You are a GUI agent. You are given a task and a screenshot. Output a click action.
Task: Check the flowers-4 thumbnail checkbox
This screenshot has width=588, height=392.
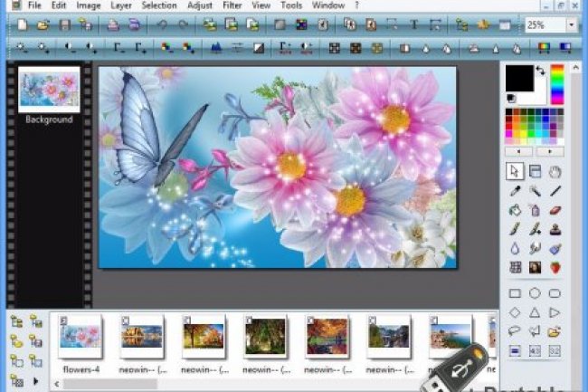point(62,320)
